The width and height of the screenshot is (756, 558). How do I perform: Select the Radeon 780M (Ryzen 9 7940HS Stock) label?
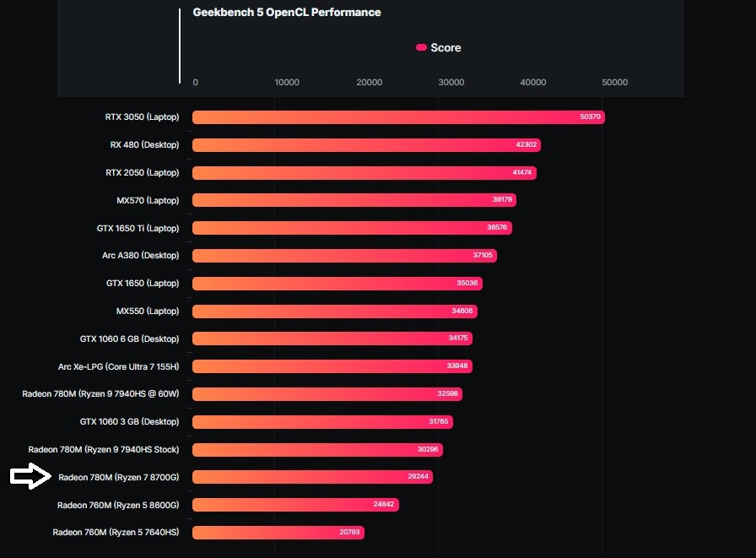101,449
